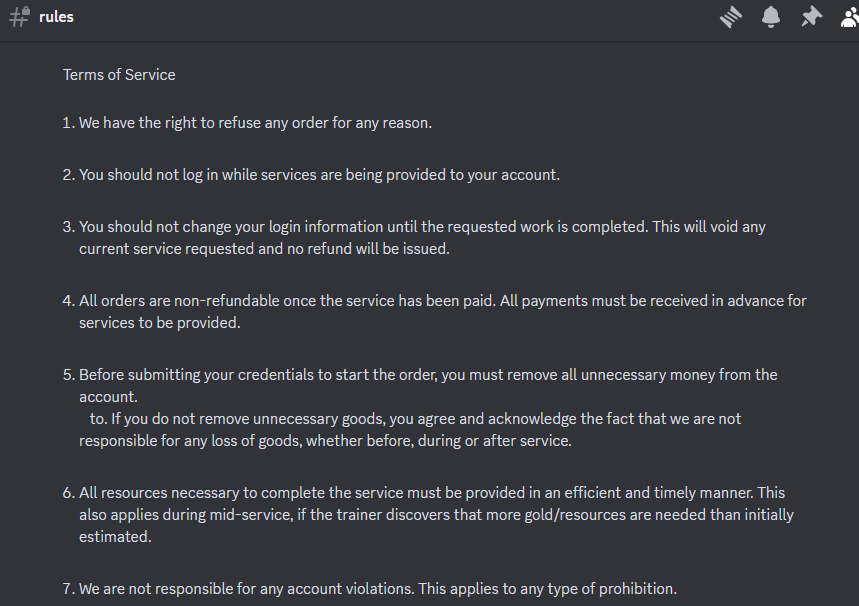Click the 'remove unnecessary goods' sentence

coord(415,419)
